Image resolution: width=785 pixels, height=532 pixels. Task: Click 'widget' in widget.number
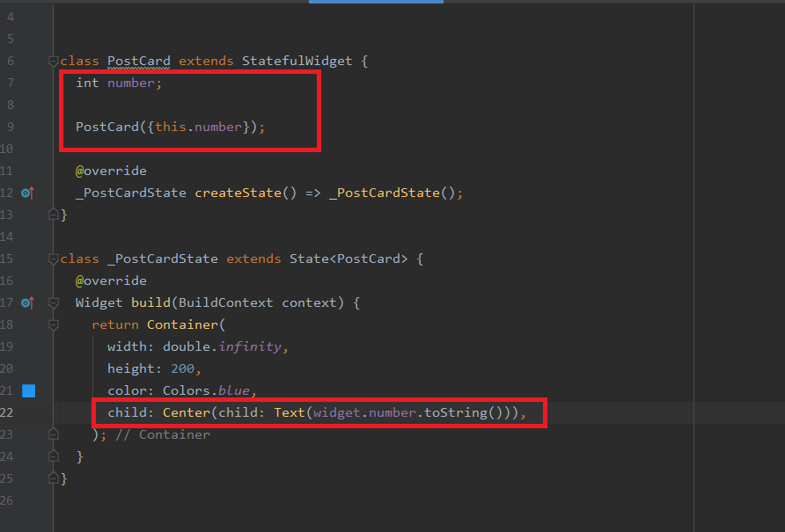tap(336, 413)
